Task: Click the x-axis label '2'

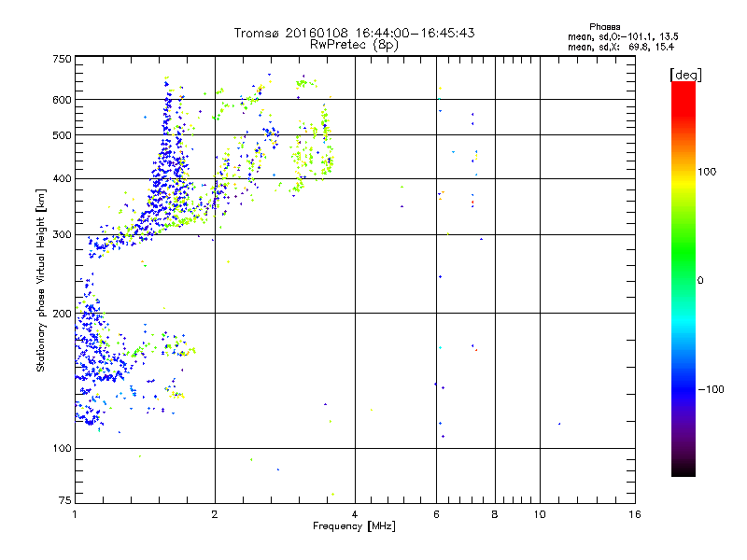Action: point(215,514)
